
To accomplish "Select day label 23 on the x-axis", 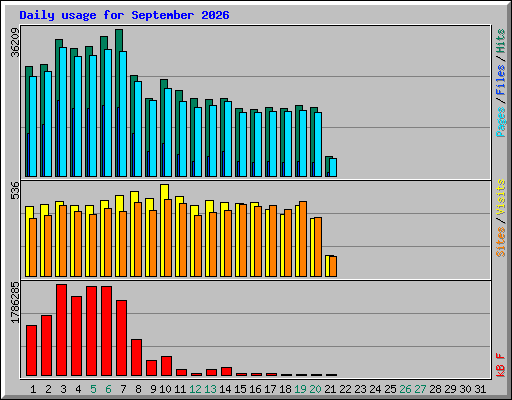I will (x=360, y=389).
